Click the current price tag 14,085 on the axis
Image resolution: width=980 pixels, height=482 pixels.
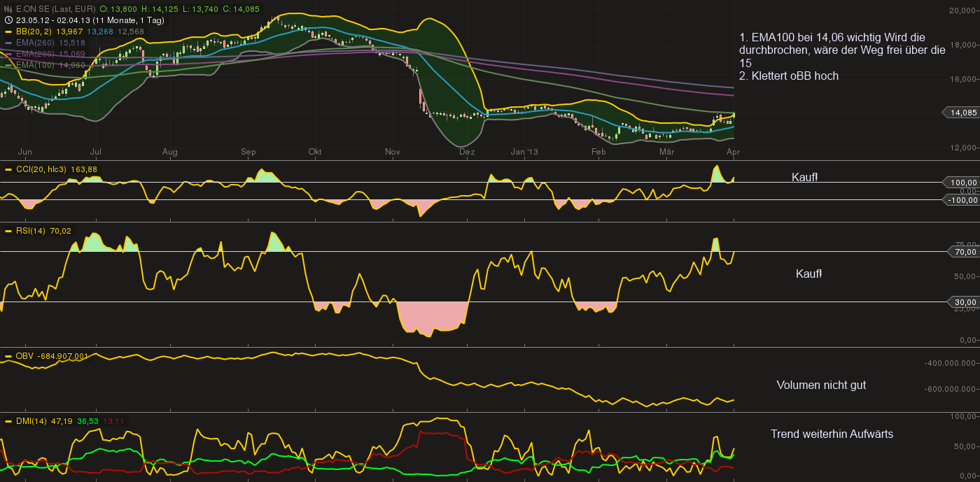[x=961, y=113]
